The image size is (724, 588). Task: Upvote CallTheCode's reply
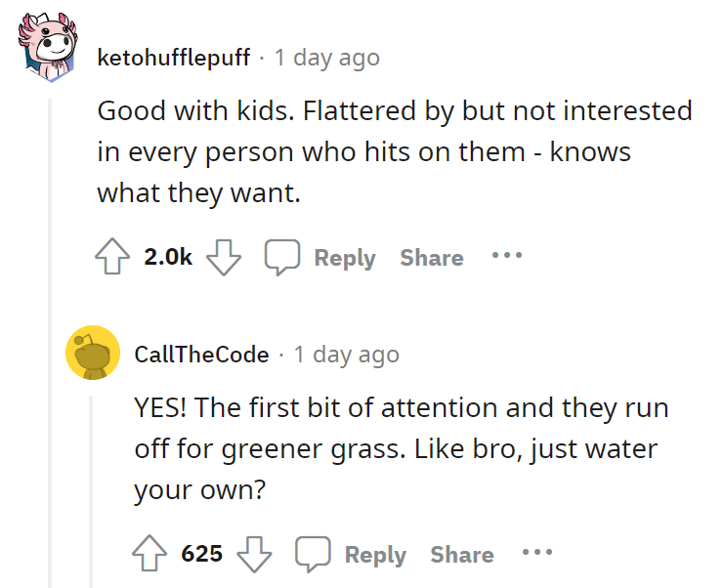tap(149, 554)
